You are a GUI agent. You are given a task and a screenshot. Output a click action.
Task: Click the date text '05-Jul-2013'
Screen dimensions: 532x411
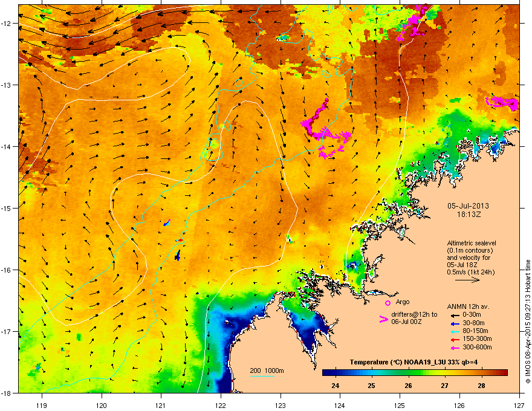pyautogui.click(x=468, y=206)
